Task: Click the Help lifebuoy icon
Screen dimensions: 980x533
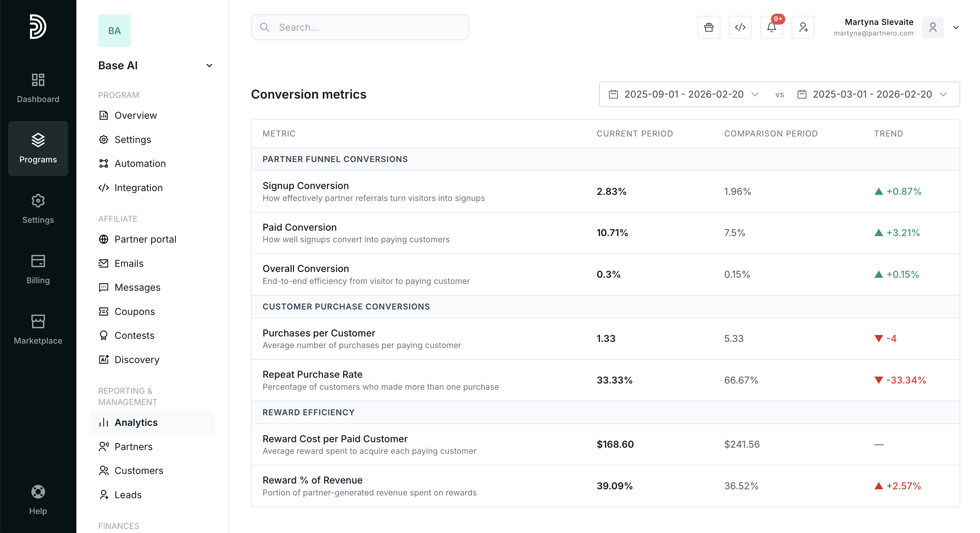Action: click(x=38, y=492)
